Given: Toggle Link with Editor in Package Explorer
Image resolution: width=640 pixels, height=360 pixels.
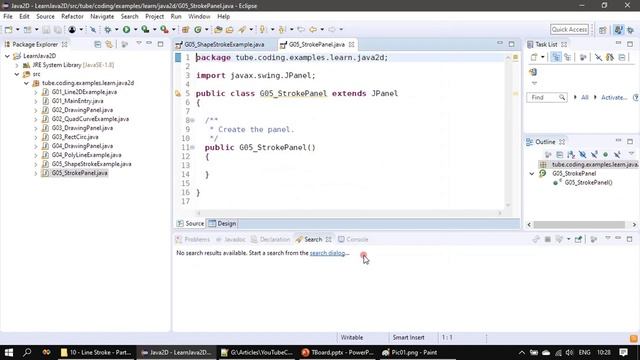Looking at the screenshot, I should click(109, 44).
